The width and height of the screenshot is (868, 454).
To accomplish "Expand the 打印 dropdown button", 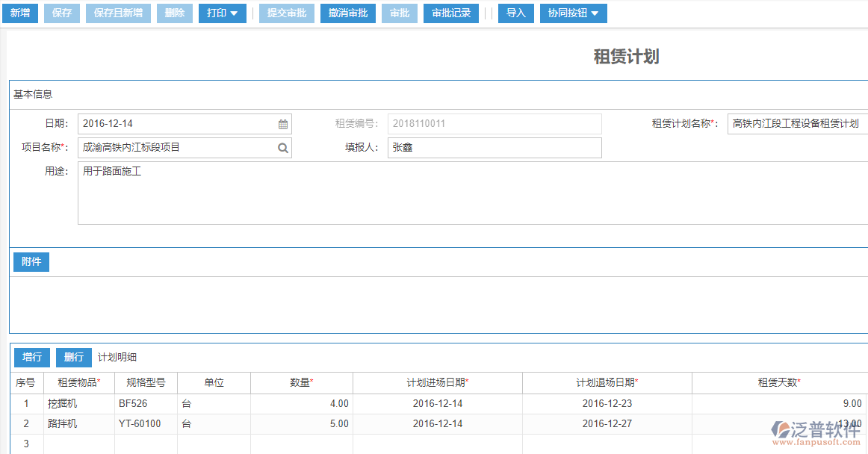I will (x=222, y=13).
